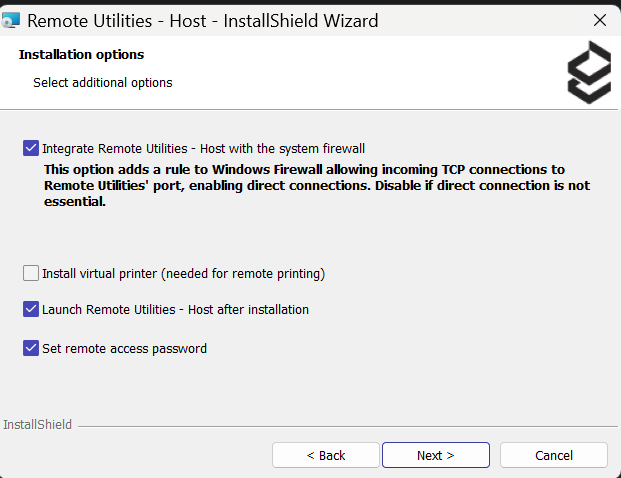
Task: Enable the Install virtual printer checkbox
Action: [31, 273]
